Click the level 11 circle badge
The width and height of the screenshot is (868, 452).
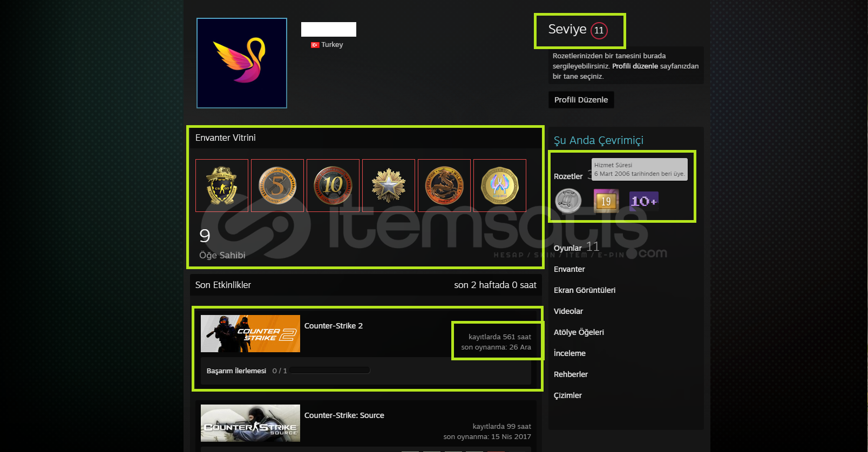point(599,31)
